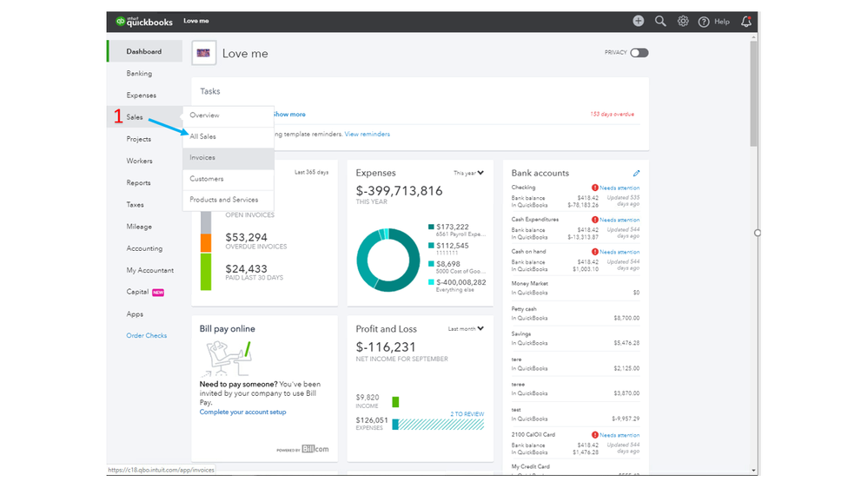Click the green paid invoices bar

pos(205,272)
